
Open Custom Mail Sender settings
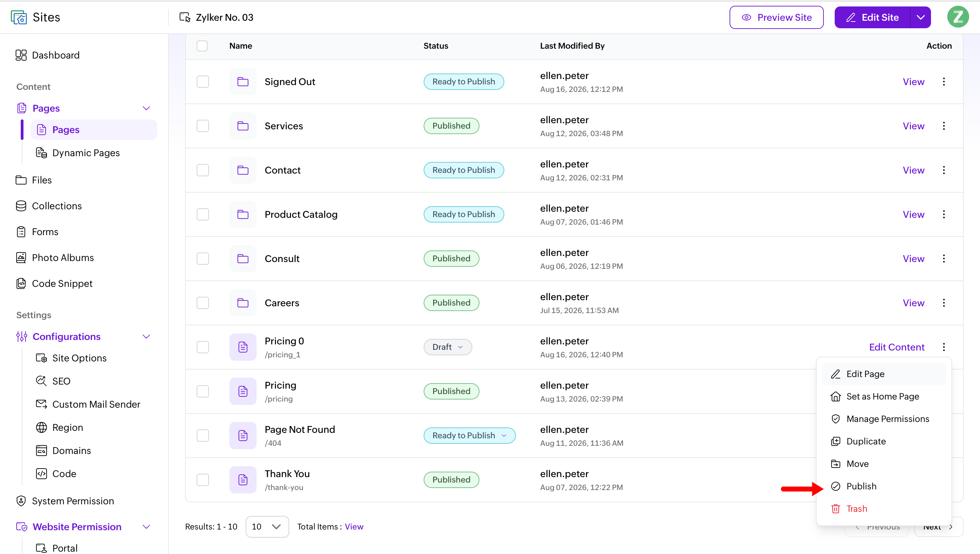(x=88, y=404)
